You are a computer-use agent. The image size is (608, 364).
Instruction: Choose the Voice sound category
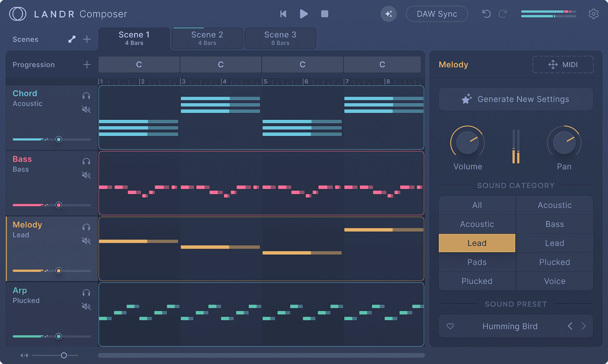tap(555, 281)
